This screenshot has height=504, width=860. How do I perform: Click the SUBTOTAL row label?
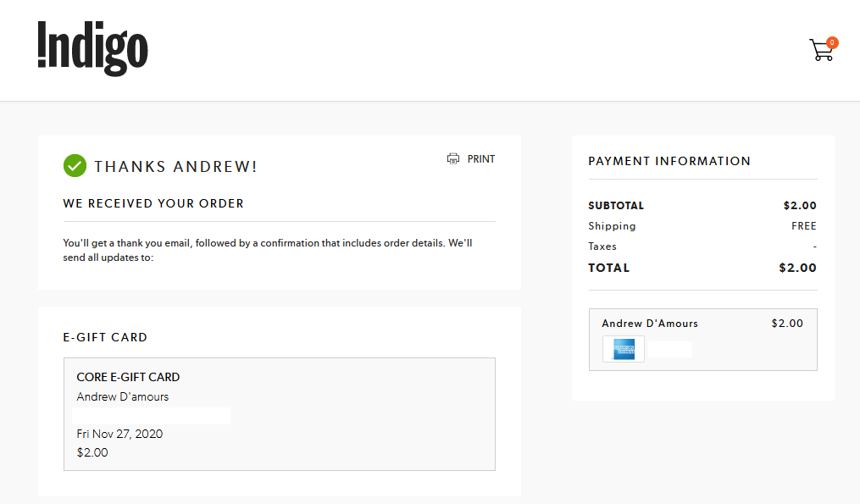[616, 206]
